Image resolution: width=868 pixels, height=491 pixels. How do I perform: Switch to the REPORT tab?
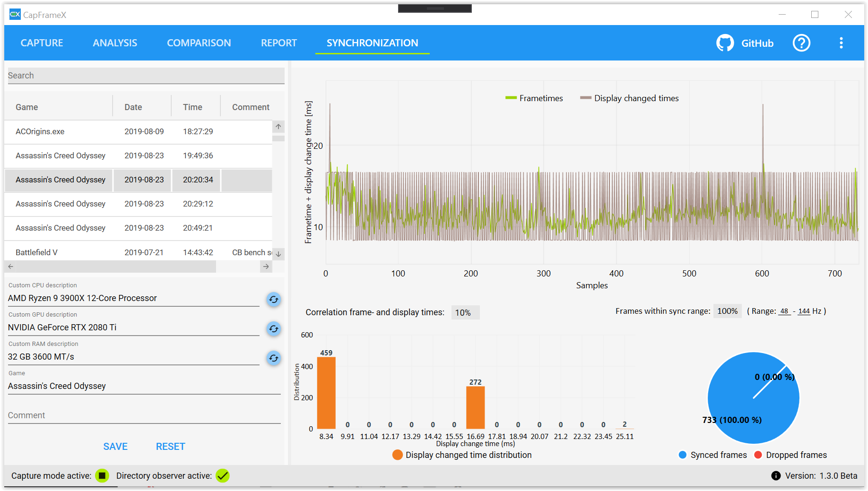278,43
